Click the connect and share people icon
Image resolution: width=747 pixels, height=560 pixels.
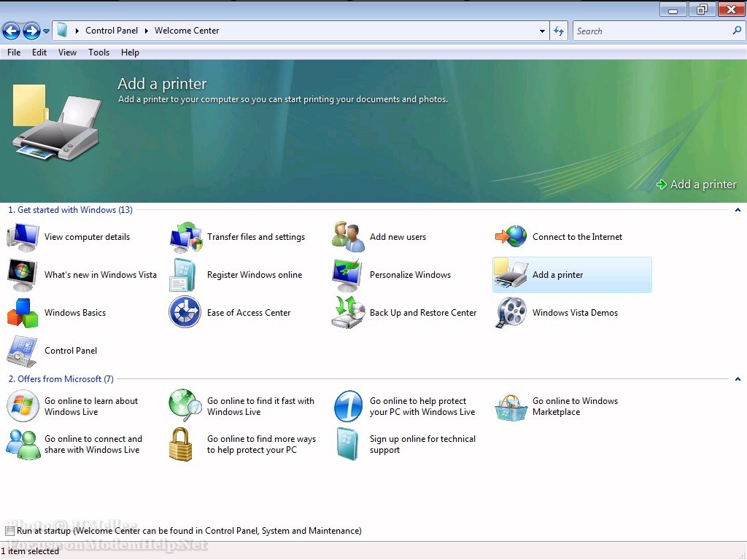23,444
